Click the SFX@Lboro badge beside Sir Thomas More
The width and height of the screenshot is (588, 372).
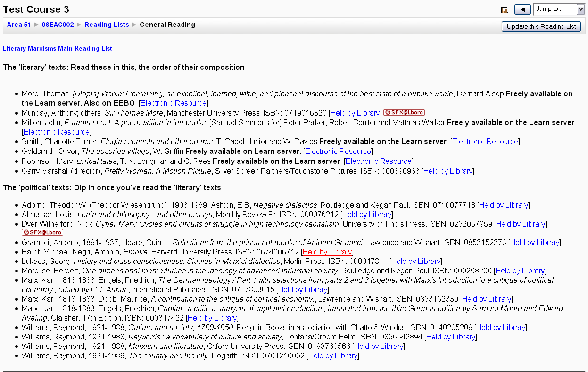click(x=404, y=113)
